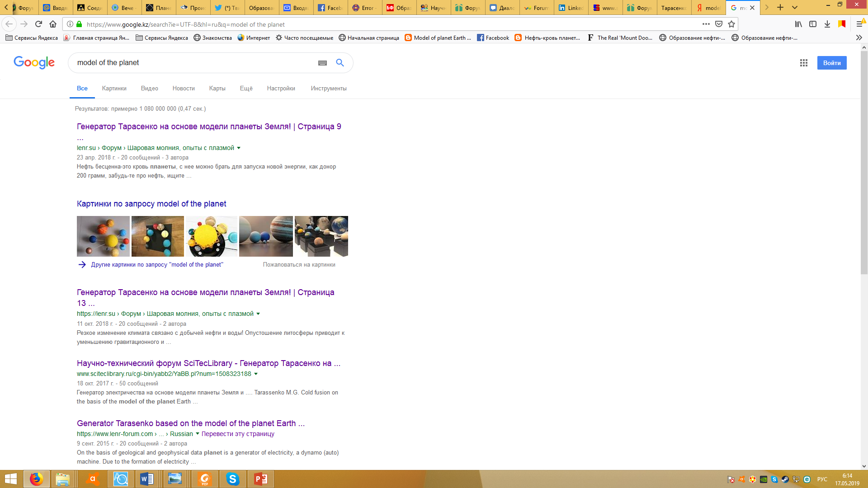The width and height of the screenshot is (868, 488).
Task: Click the Firefox home icon
Action: tap(53, 24)
